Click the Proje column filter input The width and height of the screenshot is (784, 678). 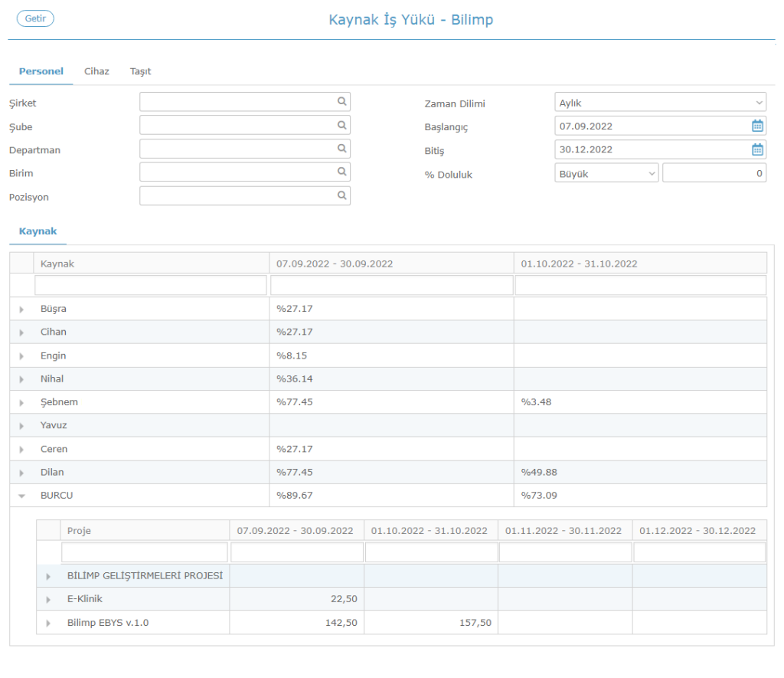(145, 552)
